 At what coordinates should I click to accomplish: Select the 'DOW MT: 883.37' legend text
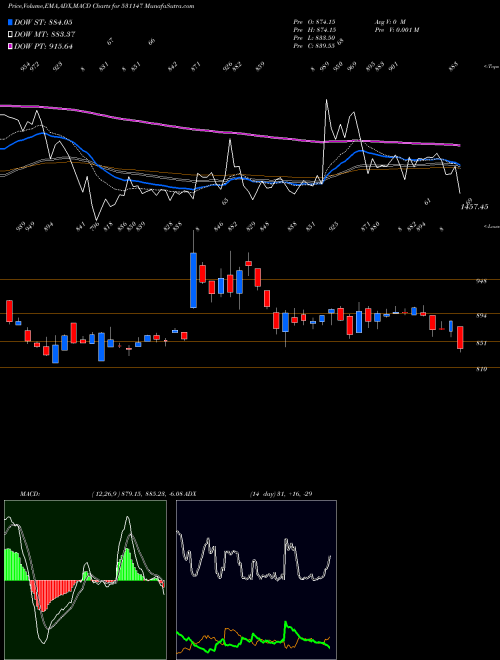click(45, 35)
